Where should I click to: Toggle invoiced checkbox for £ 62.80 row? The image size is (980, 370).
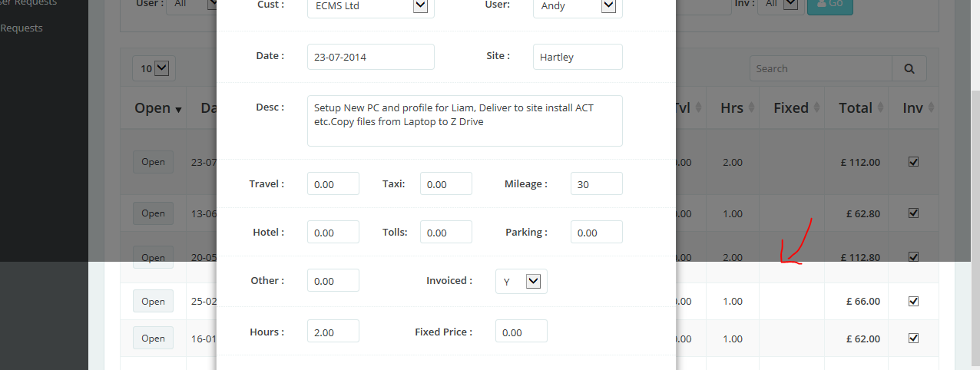[913, 213]
